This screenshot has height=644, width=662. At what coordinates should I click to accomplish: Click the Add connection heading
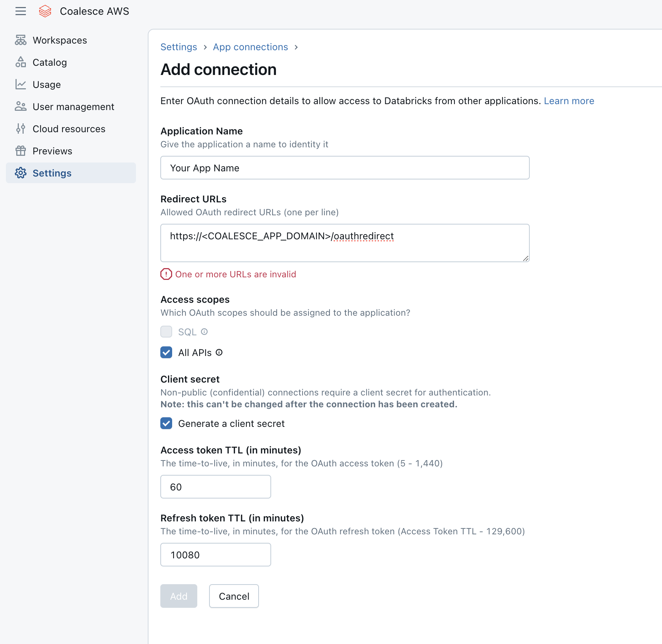[x=218, y=69]
